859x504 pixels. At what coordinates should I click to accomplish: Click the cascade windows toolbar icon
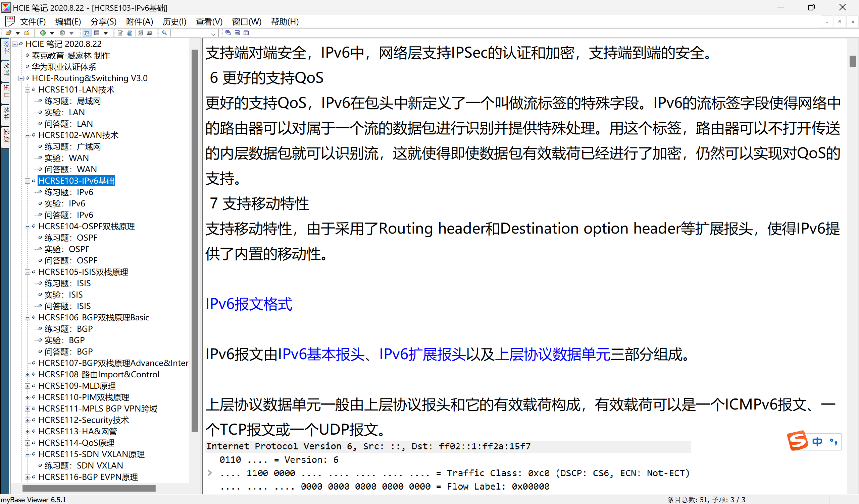[228, 33]
